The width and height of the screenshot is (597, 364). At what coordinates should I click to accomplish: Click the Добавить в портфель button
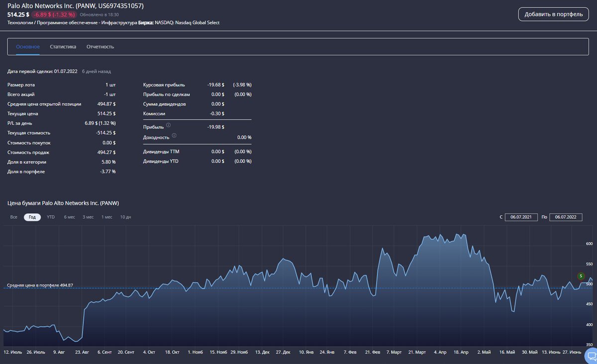point(553,14)
